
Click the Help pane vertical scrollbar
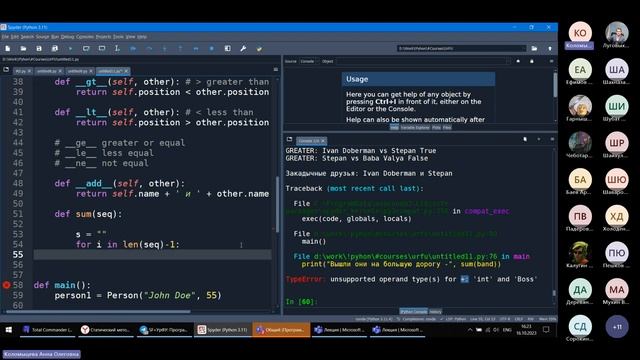point(555,84)
